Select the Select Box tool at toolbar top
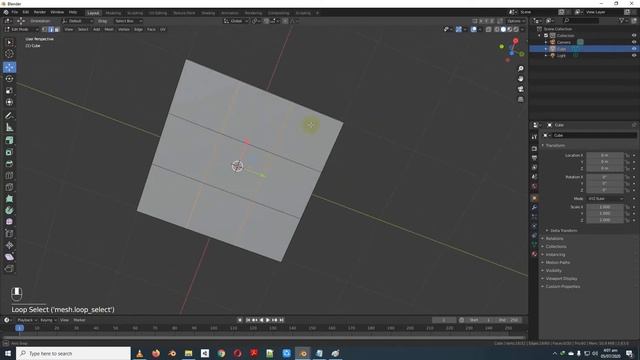This screenshot has height=360, width=640. pyautogui.click(x=9, y=42)
